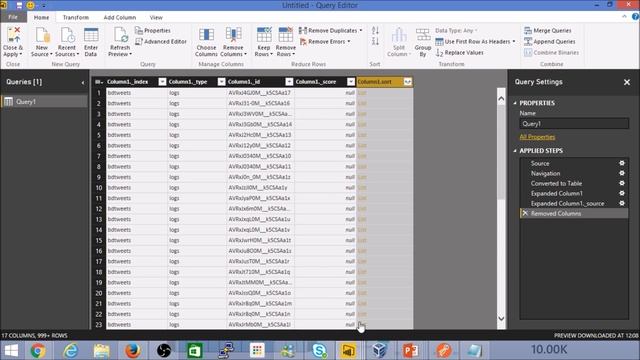Viewport: 640px width, 360px height.
Task: Click Remove Errors
Action: [324, 42]
